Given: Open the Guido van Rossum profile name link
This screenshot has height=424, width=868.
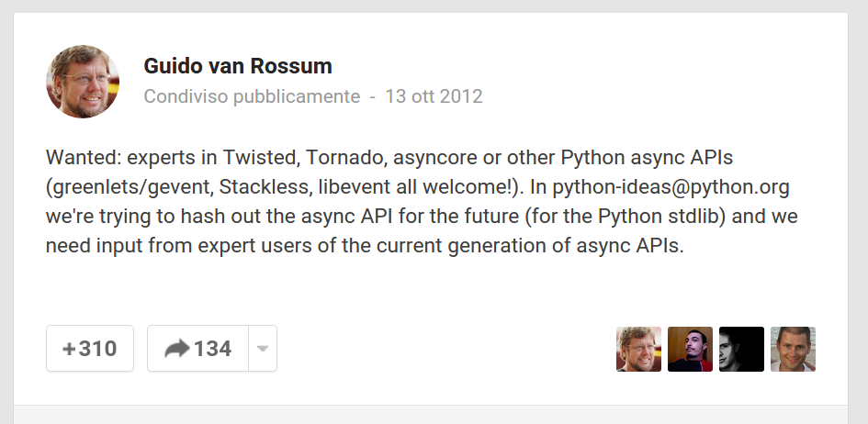Looking at the screenshot, I should pyautogui.click(x=238, y=66).
